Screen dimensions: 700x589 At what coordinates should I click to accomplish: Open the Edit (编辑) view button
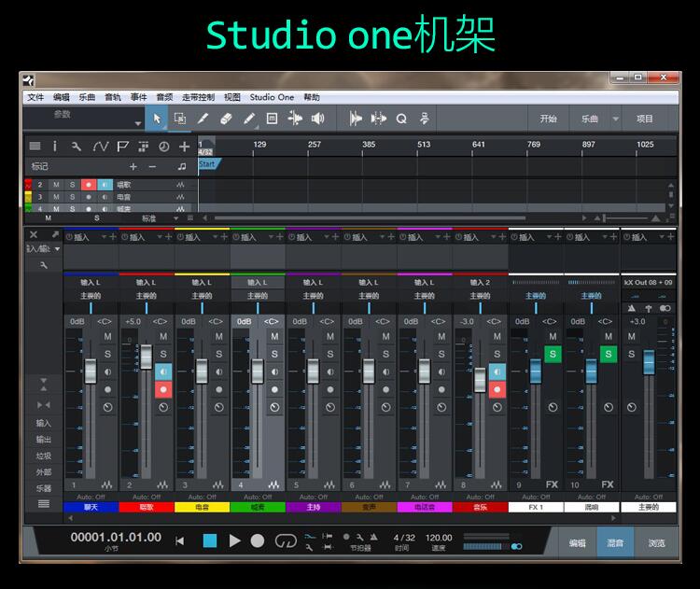pos(577,542)
